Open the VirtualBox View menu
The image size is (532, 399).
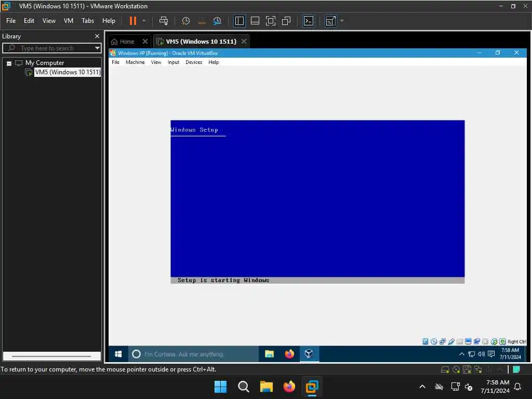[156, 62]
